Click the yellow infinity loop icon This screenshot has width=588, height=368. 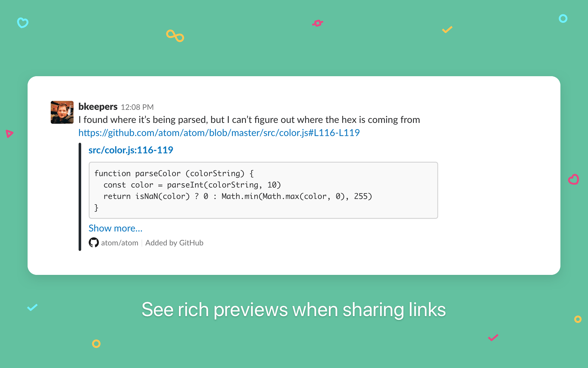(x=175, y=36)
